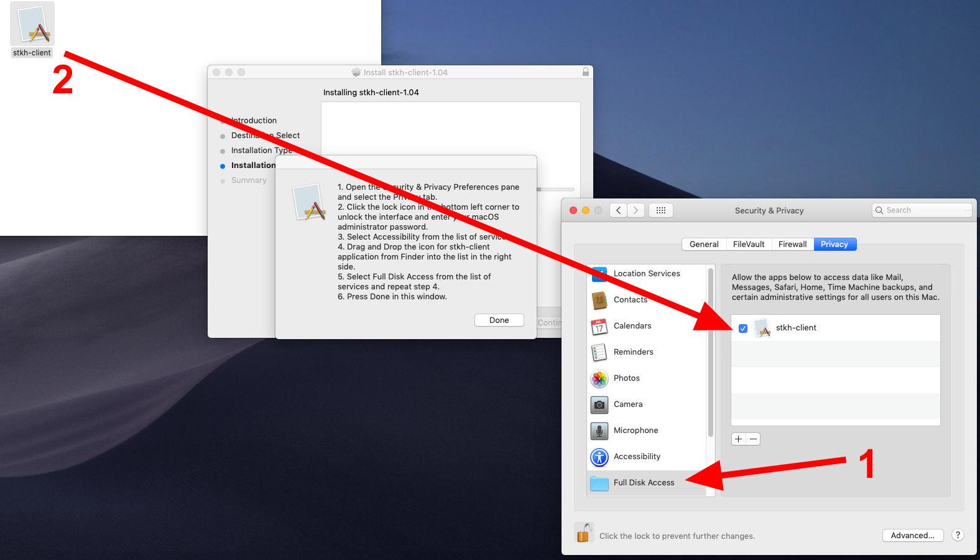Minimize the Security & Privacy window
980x560 pixels.
586,210
